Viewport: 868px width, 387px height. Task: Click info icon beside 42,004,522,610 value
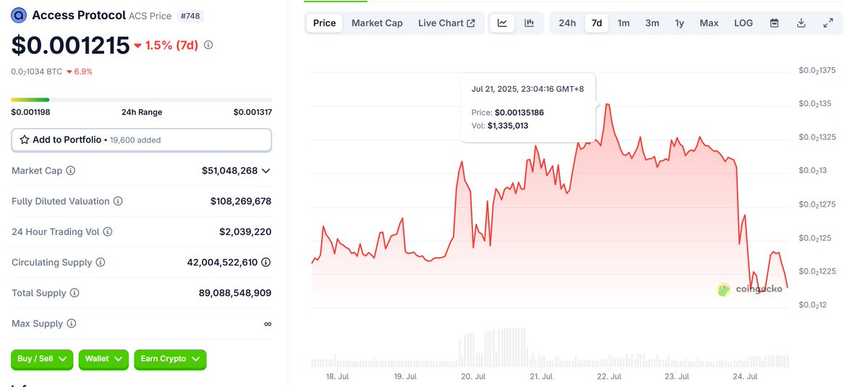(266, 263)
